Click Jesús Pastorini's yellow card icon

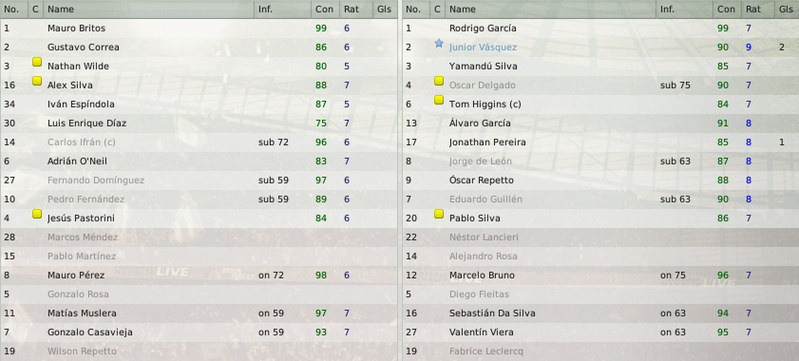(x=37, y=214)
